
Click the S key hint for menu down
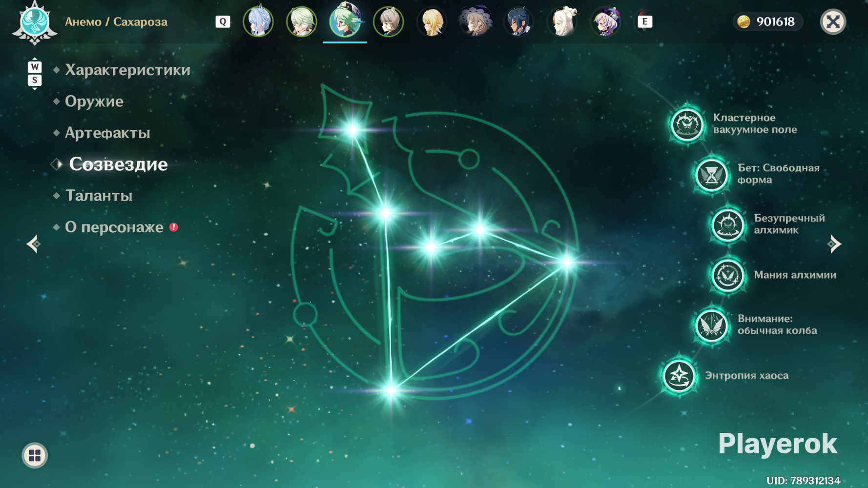[35, 80]
